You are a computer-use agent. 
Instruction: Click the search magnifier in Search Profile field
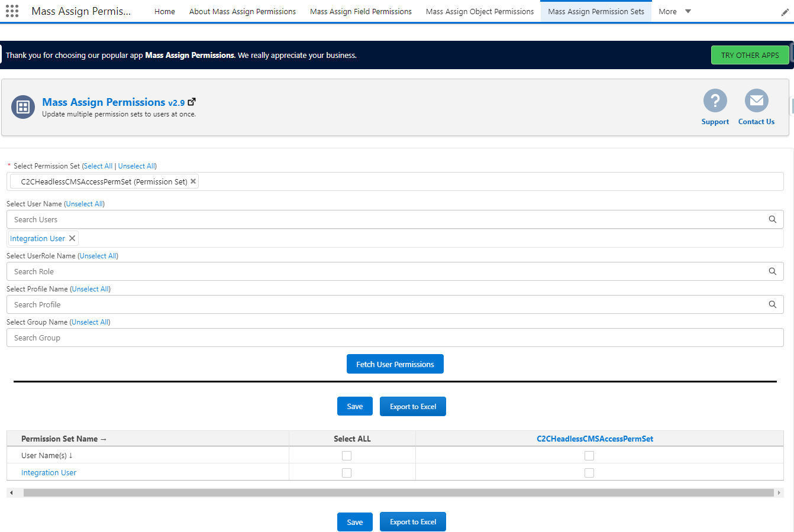(x=772, y=304)
